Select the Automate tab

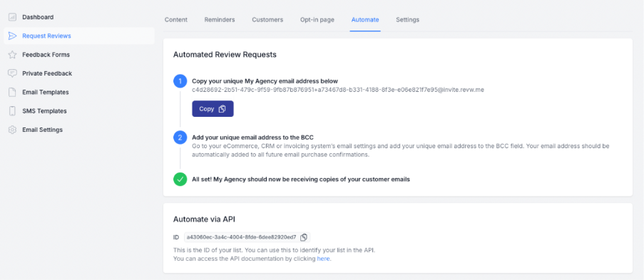point(365,20)
